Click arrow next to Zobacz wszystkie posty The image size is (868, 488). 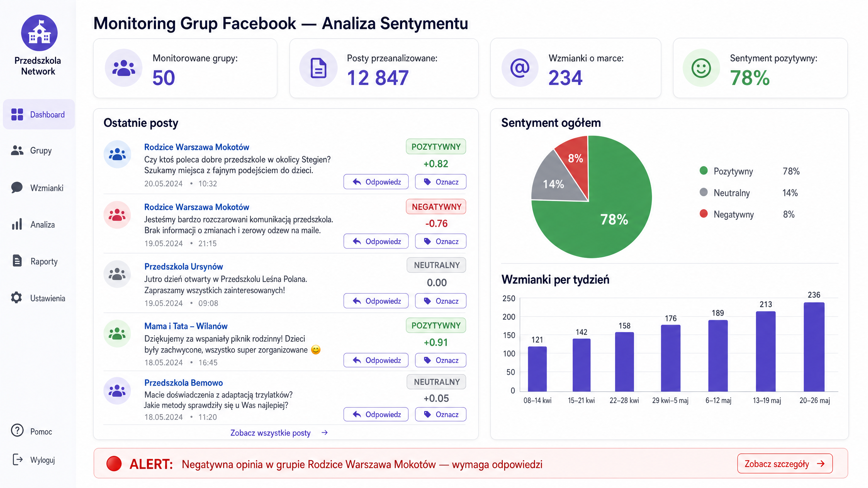click(x=324, y=433)
